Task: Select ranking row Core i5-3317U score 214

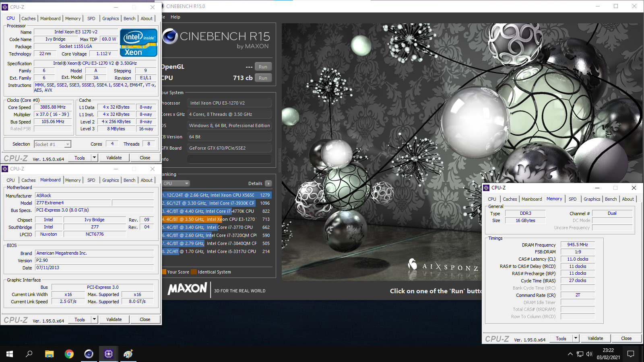Action: (x=217, y=251)
